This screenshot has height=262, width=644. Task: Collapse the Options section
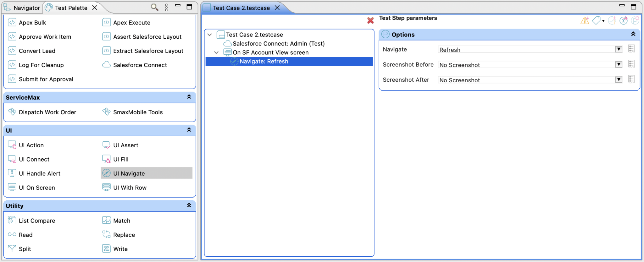pos(633,34)
